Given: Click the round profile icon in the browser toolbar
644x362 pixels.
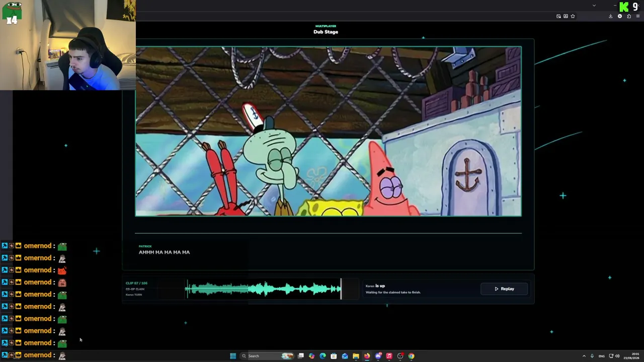Looking at the screenshot, I should click(x=619, y=16).
